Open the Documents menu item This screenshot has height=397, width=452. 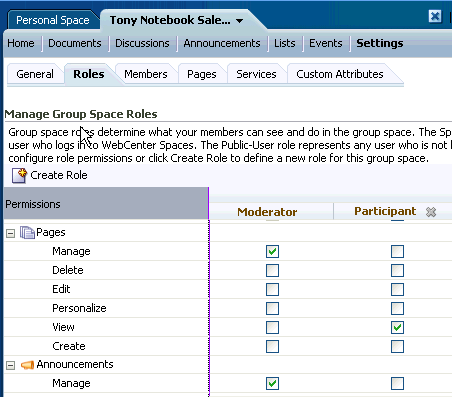[75, 43]
